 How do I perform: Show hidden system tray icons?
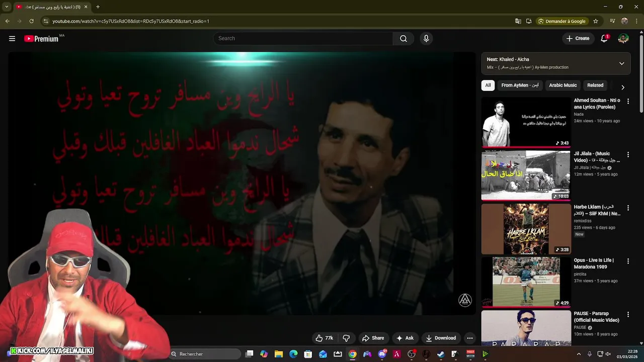tap(579, 354)
